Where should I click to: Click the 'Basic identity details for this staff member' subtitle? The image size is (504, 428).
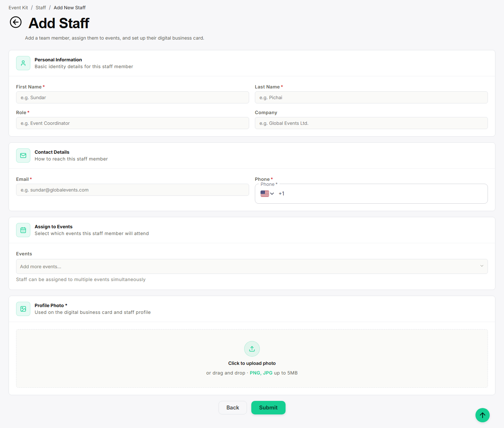coord(84,67)
